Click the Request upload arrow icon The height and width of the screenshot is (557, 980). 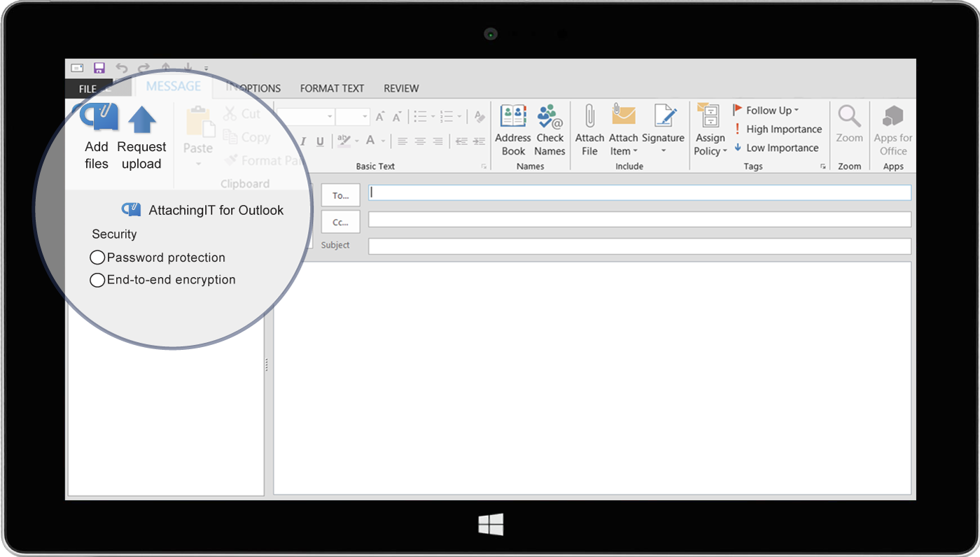click(x=142, y=119)
